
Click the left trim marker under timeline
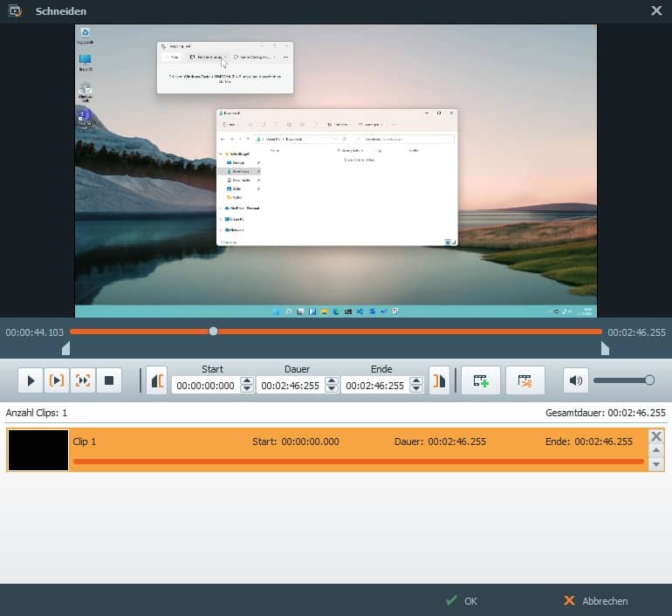click(65, 349)
